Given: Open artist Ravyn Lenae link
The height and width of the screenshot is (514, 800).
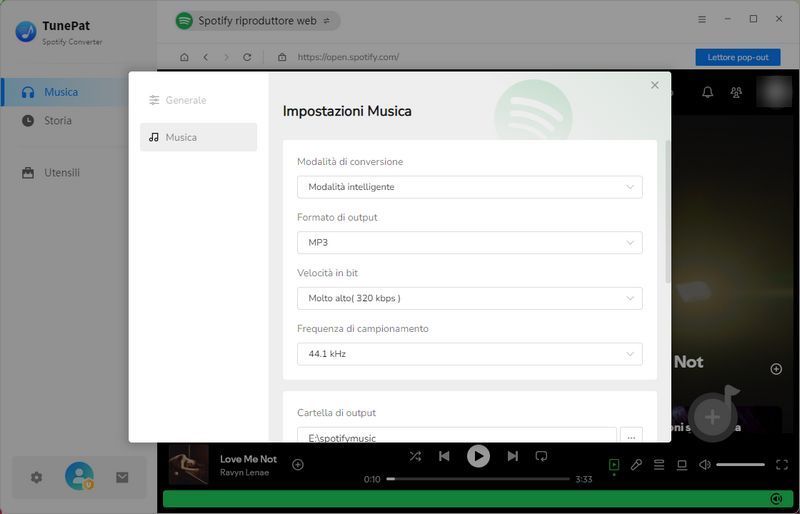Looking at the screenshot, I should [x=244, y=473].
